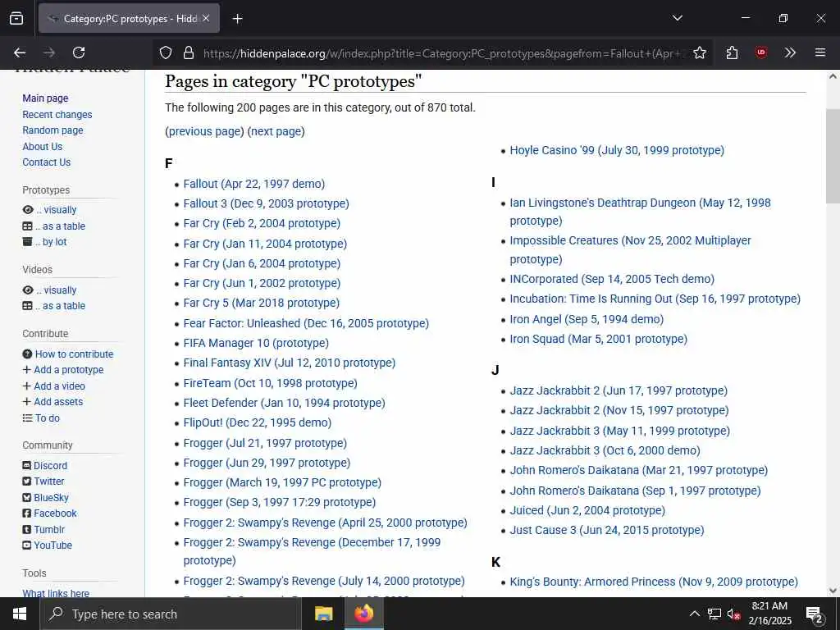
Task: Bookmark this page with star icon
Action: pos(699,52)
